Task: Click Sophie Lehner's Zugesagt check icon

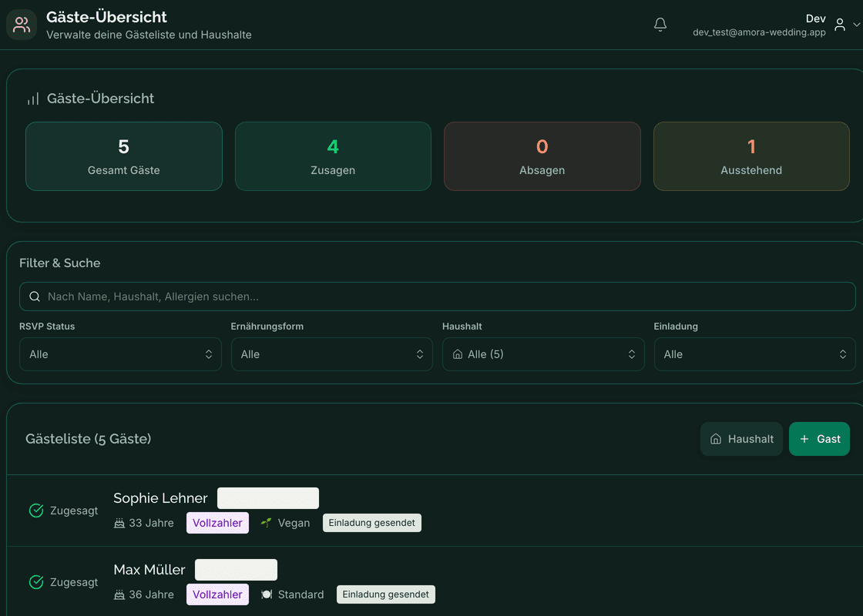Action: 36,511
